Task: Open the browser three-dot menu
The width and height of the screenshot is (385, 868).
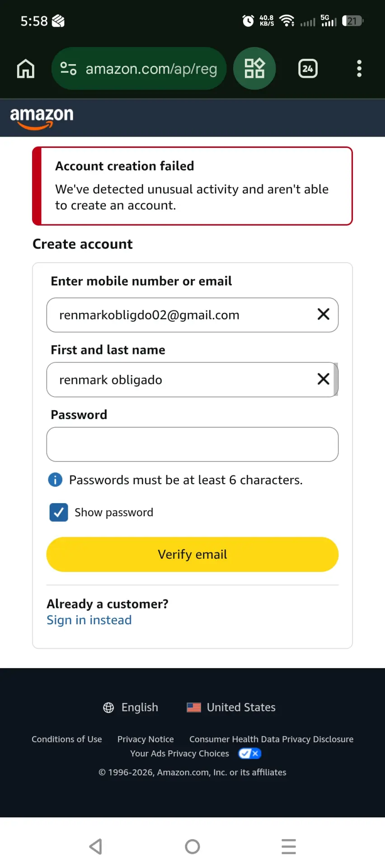Action: pyautogui.click(x=359, y=69)
